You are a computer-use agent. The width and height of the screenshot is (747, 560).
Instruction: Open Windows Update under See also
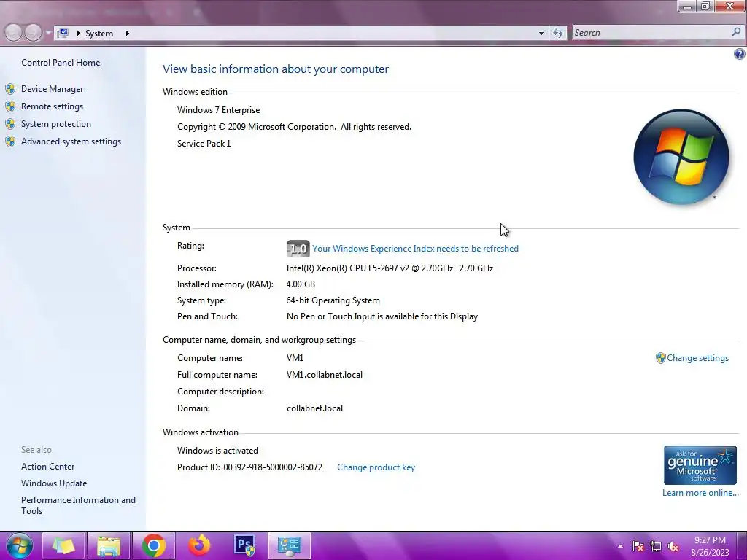point(54,483)
